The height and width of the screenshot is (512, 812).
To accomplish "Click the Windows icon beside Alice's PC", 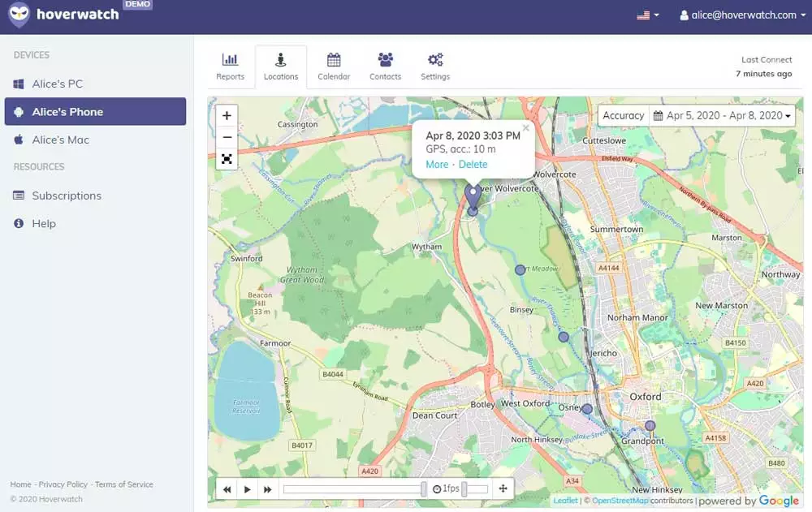I will 19,84.
